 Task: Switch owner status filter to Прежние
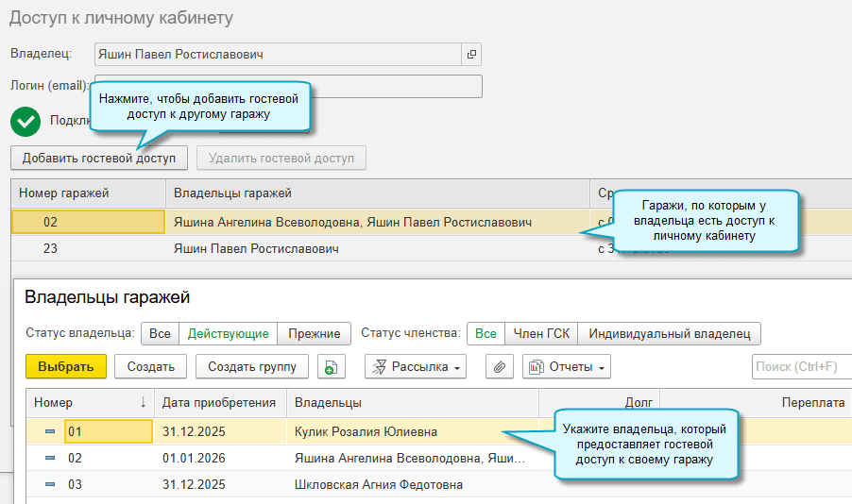(x=315, y=333)
